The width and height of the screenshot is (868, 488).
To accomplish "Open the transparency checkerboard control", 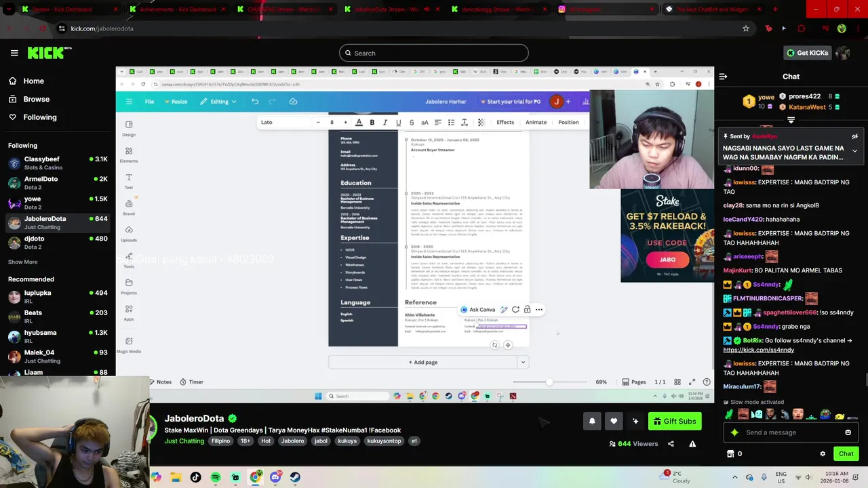I will [x=481, y=123].
